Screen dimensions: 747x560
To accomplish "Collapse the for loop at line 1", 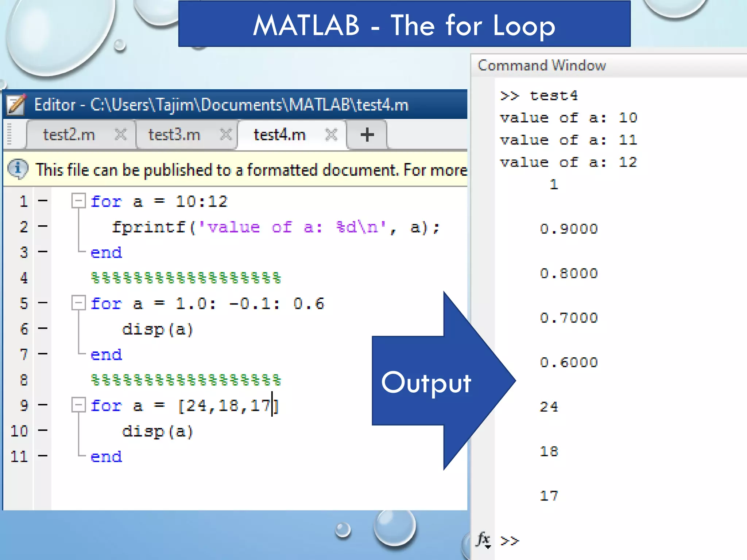I will [x=78, y=201].
